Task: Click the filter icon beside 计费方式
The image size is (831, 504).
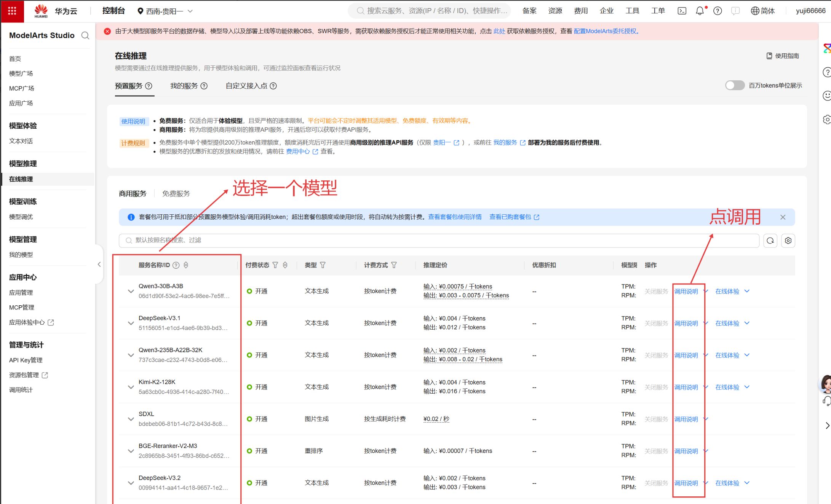Action: click(394, 265)
